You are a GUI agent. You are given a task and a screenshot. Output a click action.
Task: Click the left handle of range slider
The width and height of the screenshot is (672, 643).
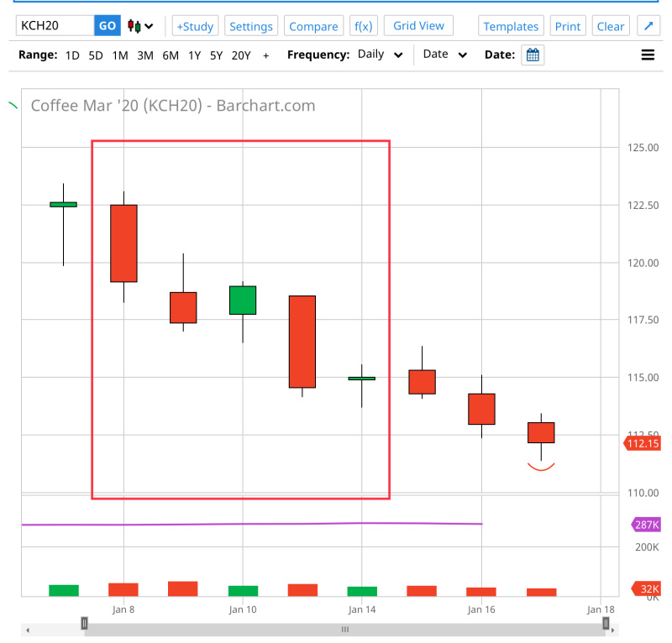pyautogui.click(x=84, y=623)
